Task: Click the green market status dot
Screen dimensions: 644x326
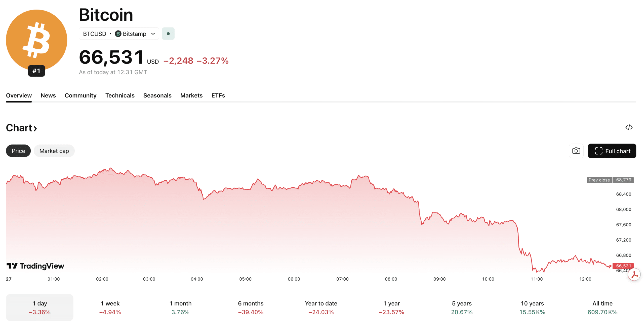Action: pos(168,34)
